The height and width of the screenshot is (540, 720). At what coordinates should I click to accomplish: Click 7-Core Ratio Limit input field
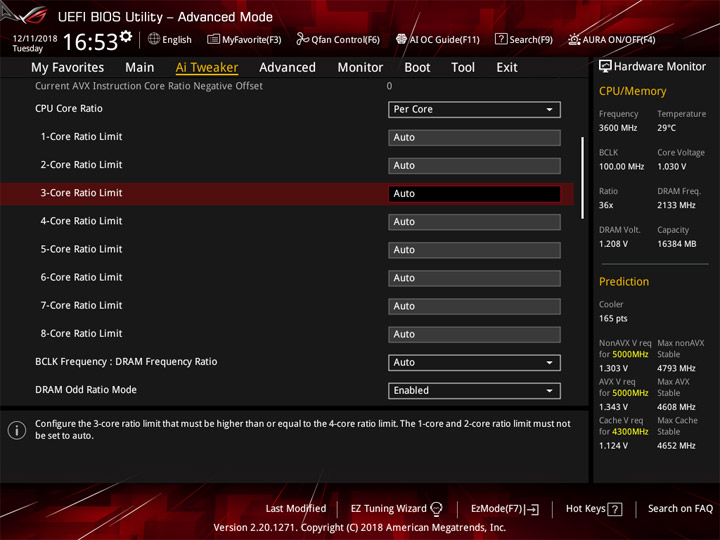coord(474,306)
